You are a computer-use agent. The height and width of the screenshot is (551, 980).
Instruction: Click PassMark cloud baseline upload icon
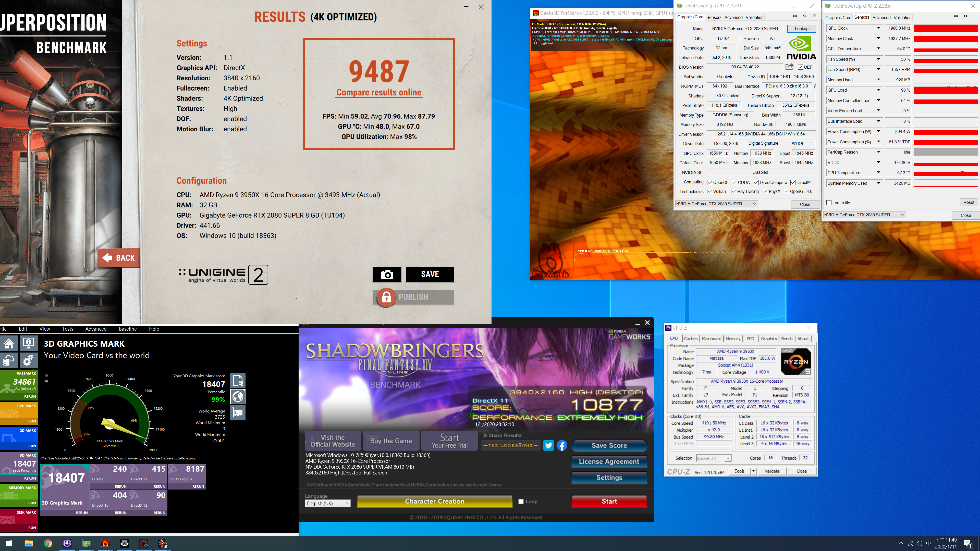pos(9,360)
